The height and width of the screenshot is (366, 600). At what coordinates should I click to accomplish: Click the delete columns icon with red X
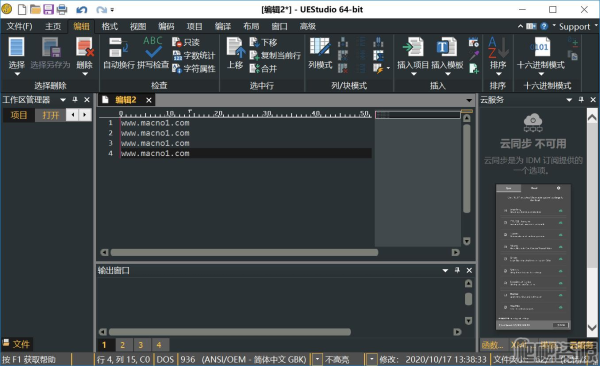(343, 69)
